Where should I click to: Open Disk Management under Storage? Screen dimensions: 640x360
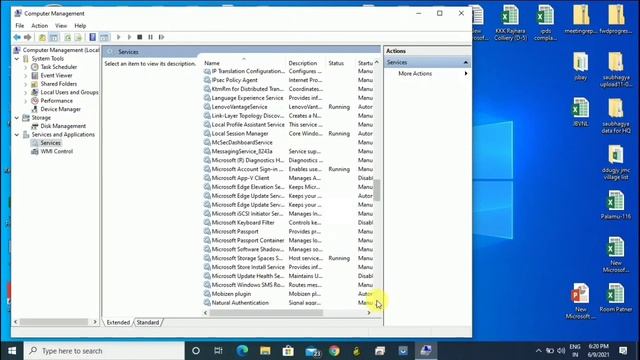63,126
